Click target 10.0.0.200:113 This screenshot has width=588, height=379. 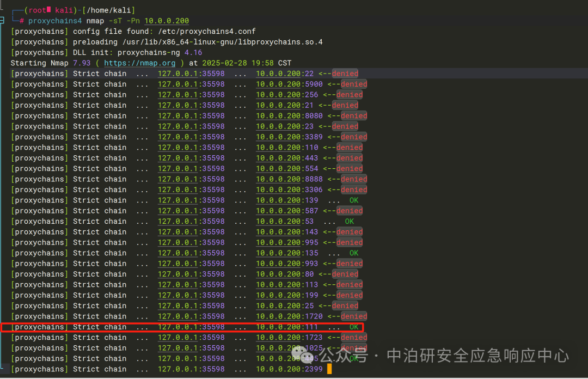[x=287, y=285]
